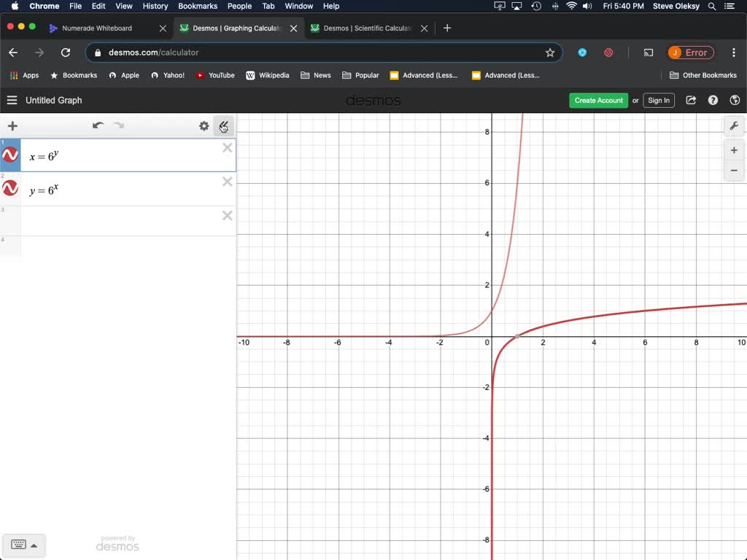Open the History menu in the menu bar
The width and height of the screenshot is (747, 560).
click(155, 6)
